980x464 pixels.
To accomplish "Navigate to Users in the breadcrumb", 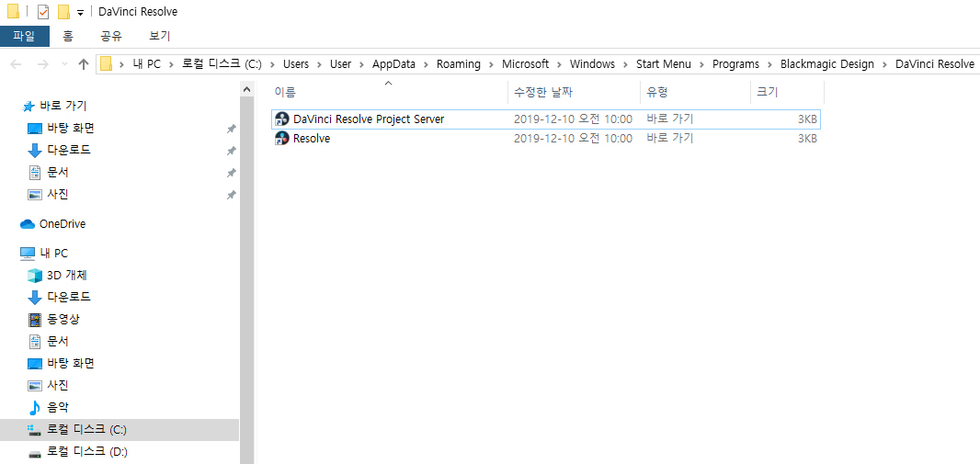I will pos(296,63).
